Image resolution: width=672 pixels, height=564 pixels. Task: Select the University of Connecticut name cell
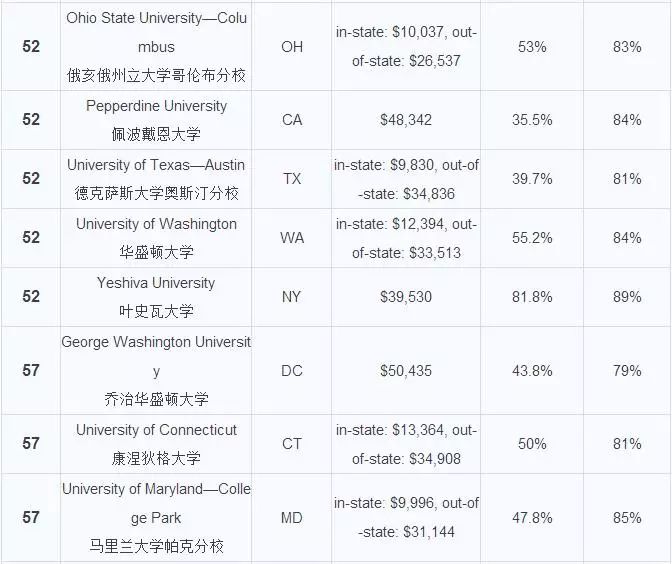click(x=156, y=444)
